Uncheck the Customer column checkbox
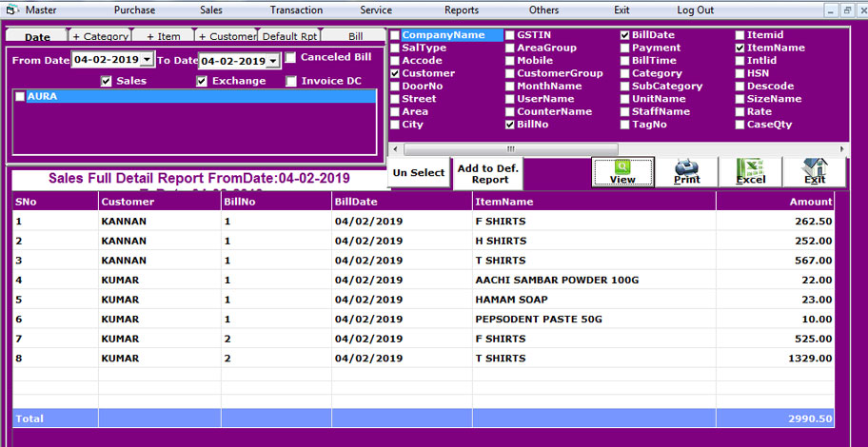 click(395, 73)
